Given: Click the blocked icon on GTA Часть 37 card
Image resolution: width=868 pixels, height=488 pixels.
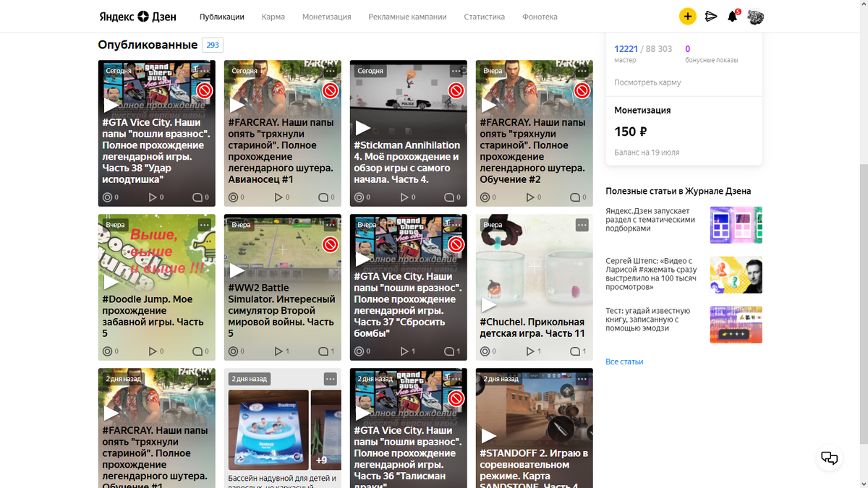Looking at the screenshot, I should coord(456,244).
